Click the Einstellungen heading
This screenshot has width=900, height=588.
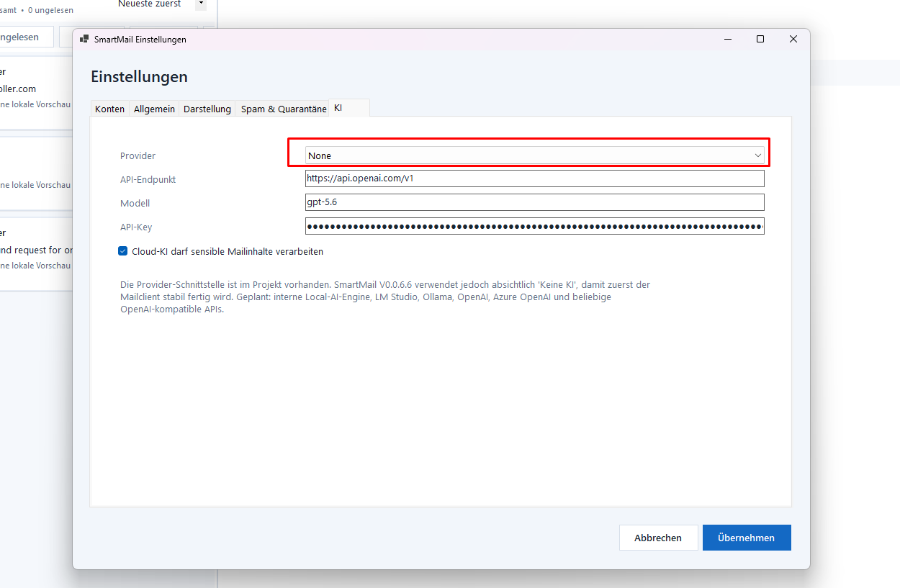pyautogui.click(x=139, y=77)
